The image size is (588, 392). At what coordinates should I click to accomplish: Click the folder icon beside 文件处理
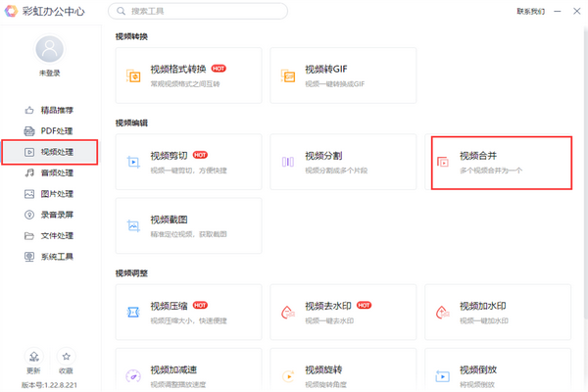click(29, 235)
